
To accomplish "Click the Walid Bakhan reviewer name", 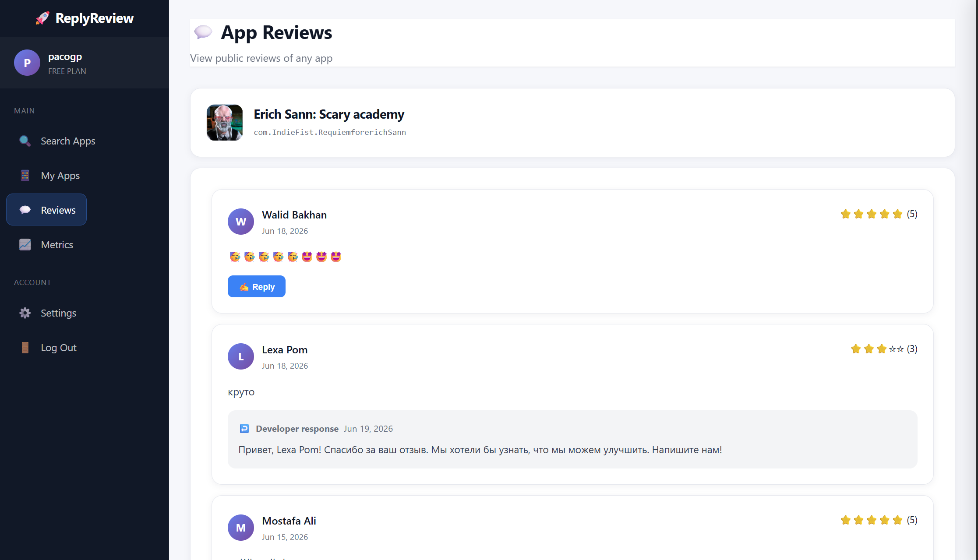I will [294, 215].
